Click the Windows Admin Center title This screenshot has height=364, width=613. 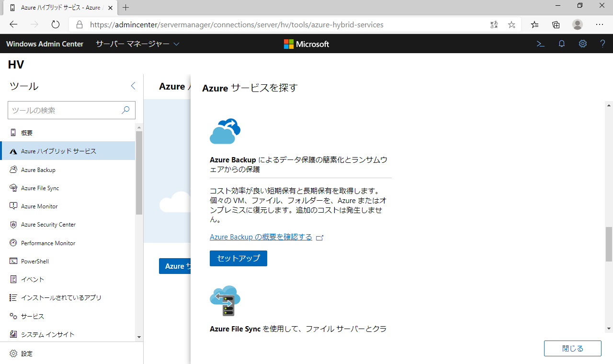point(45,44)
